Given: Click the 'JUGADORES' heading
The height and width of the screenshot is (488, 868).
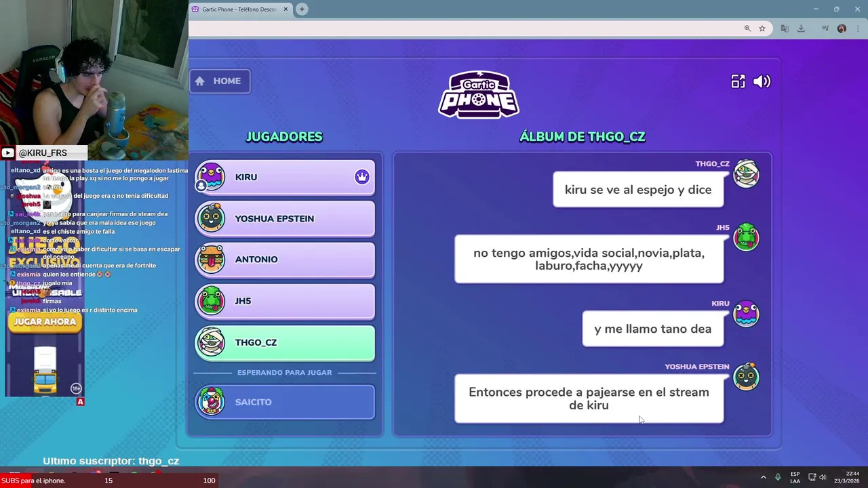Looking at the screenshot, I should pos(284,137).
